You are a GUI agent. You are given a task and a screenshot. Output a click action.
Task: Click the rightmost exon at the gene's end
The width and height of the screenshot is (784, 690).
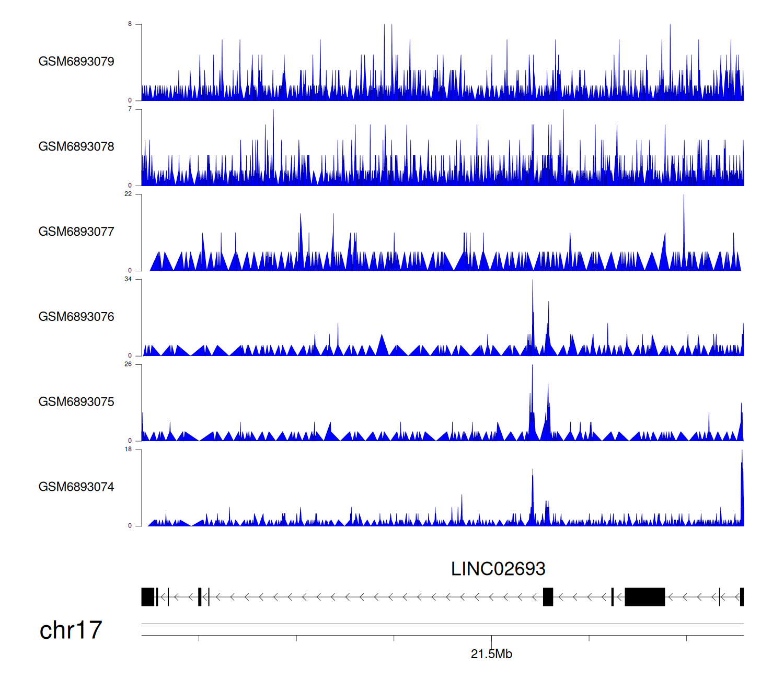tap(742, 597)
